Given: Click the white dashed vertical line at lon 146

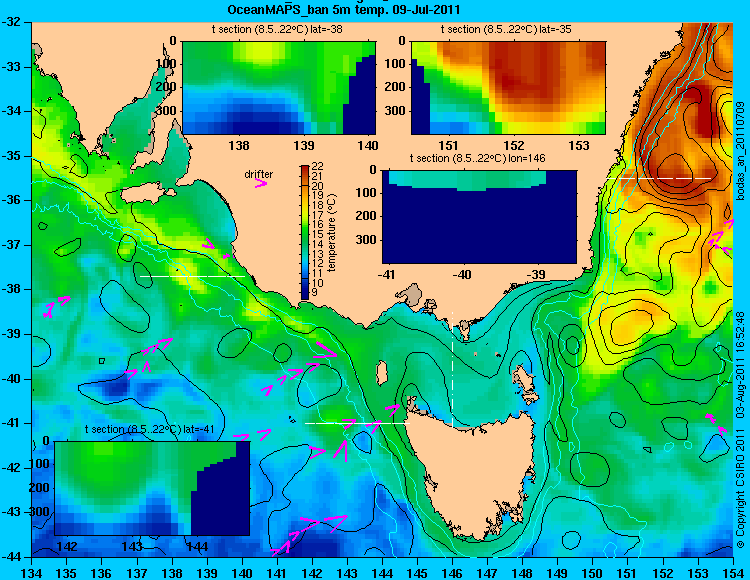Looking at the screenshot, I should tap(452, 369).
